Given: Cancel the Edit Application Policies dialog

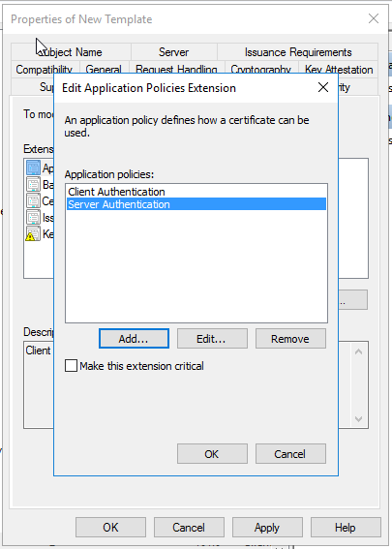Looking at the screenshot, I should (x=290, y=454).
